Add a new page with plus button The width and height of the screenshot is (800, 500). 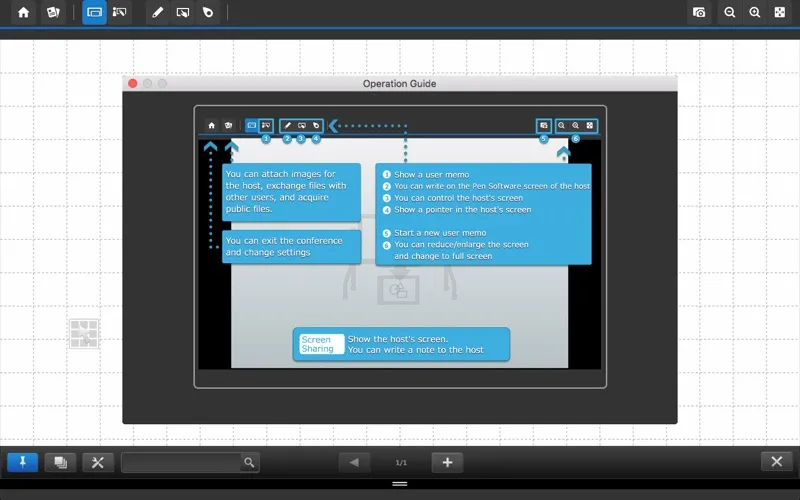(447, 462)
